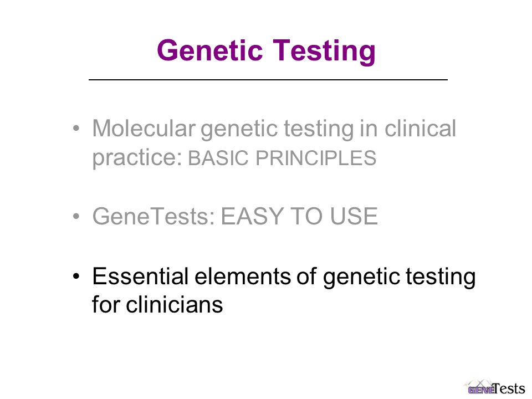Click the word Tests in the logo
The image size is (532, 399).
510,388
